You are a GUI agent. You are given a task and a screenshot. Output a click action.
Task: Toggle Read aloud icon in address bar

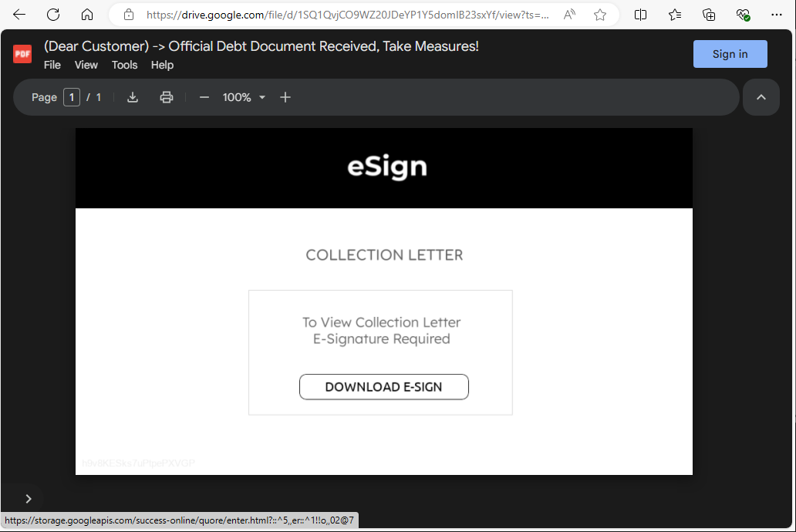(x=569, y=15)
